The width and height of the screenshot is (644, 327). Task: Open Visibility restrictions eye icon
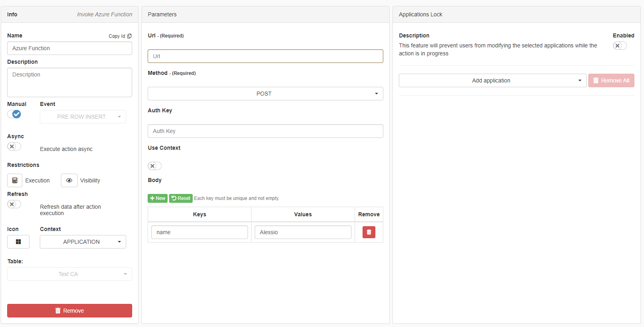(x=69, y=180)
